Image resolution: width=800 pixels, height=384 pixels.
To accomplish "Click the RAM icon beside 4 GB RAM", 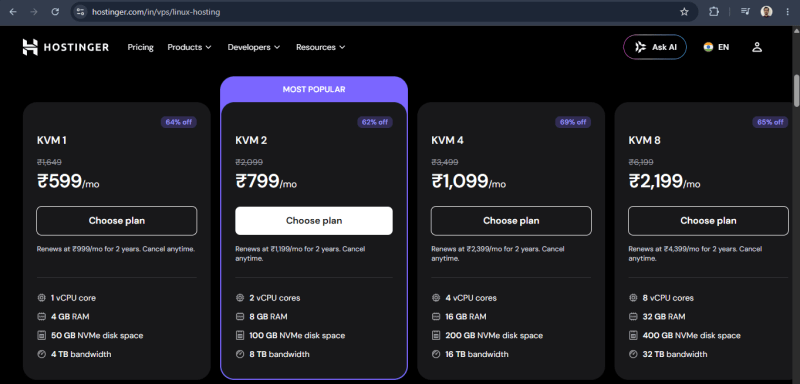I will coord(41,317).
